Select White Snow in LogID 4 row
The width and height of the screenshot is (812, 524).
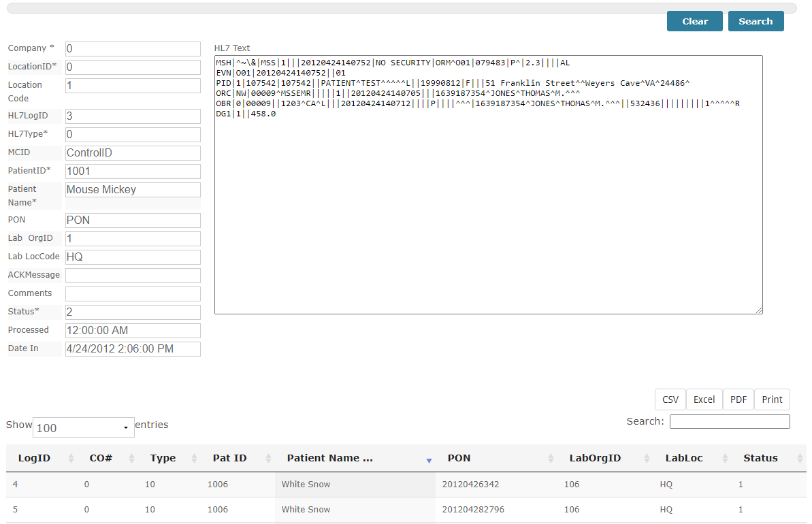tap(306, 485)
